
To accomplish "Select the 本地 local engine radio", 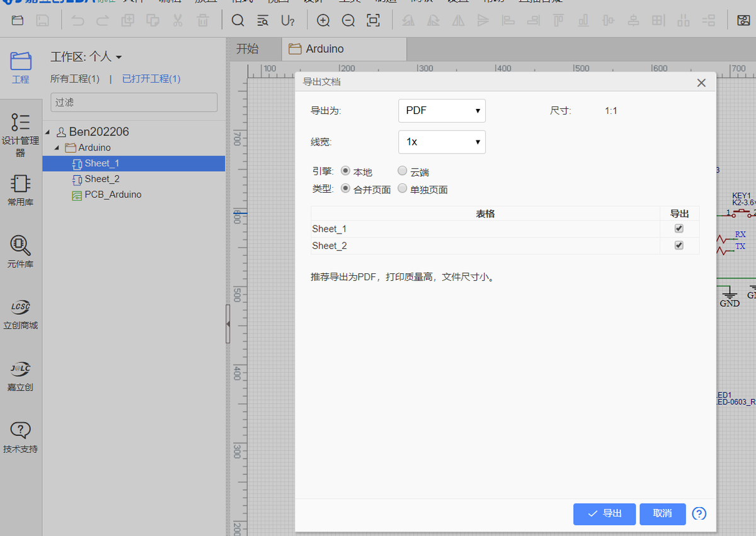I will pos(345,171).
